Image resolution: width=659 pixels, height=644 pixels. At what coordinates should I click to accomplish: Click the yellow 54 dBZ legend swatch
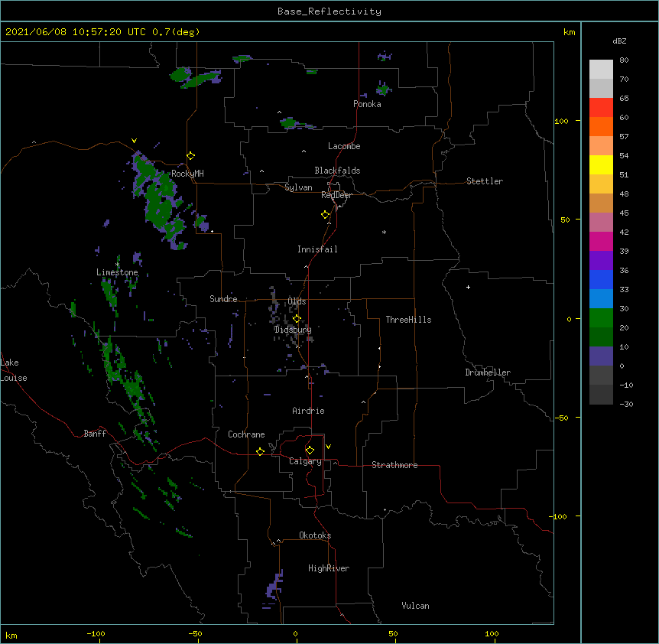click(601, 164)
